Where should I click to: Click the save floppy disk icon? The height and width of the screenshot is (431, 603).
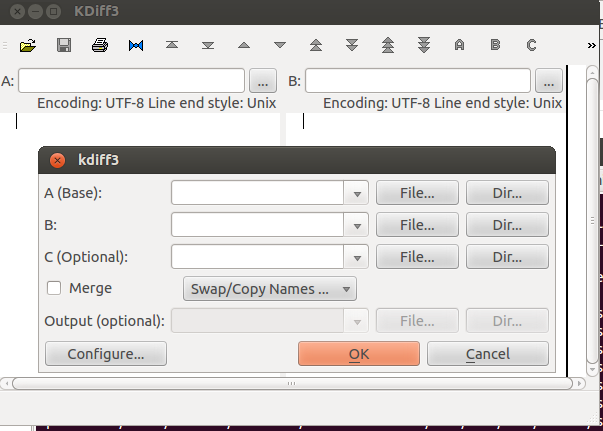pos(64,45)
